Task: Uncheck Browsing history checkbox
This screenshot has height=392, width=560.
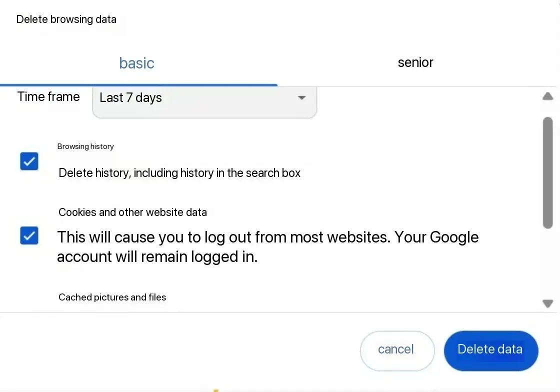Action: click(x=29, y=161)
